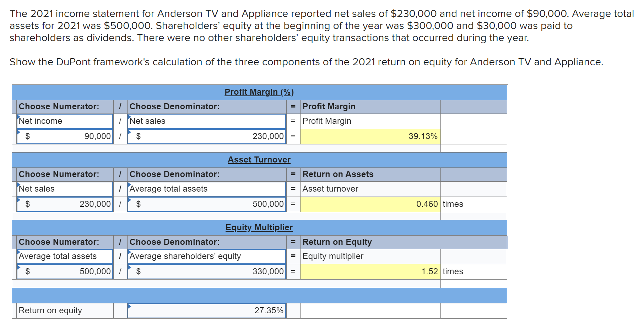Click the non-bold Profit Margin result label
Screen dimensions: 644x325
(327, 121)
